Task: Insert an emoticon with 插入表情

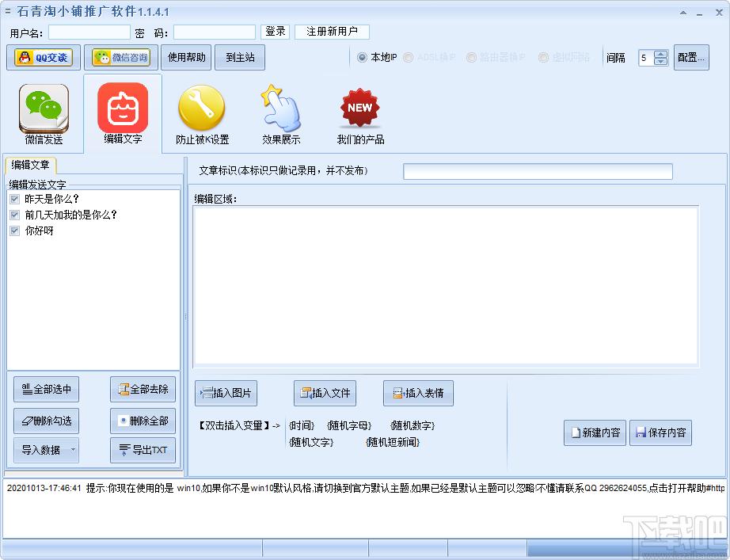Action: [418, 393]
